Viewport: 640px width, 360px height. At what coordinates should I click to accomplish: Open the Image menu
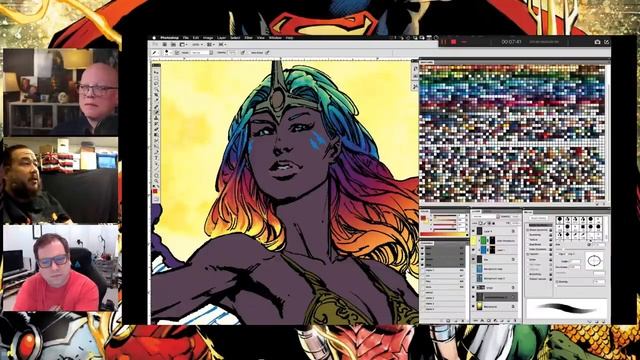(x=208, y=38)
